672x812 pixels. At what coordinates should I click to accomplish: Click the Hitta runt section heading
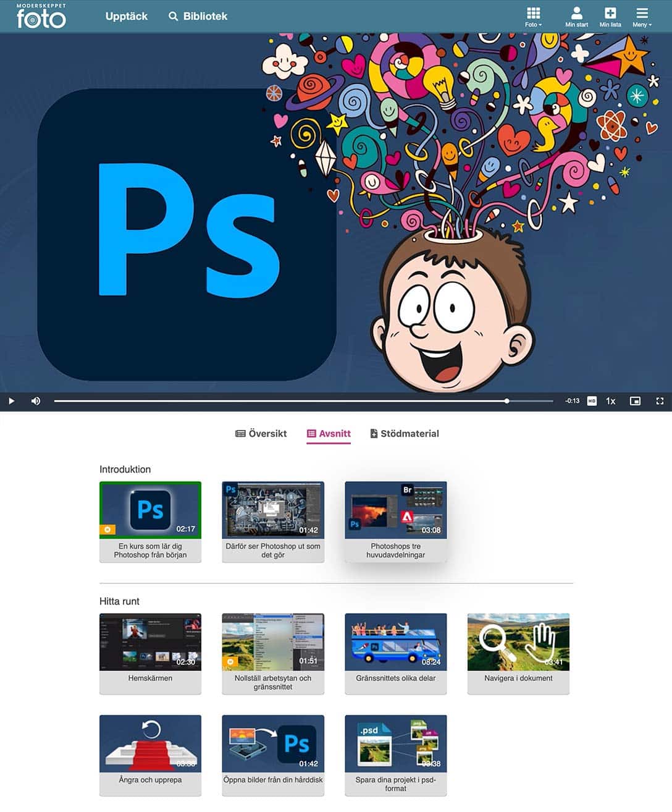pyautogui.click(x=119, y=601)
